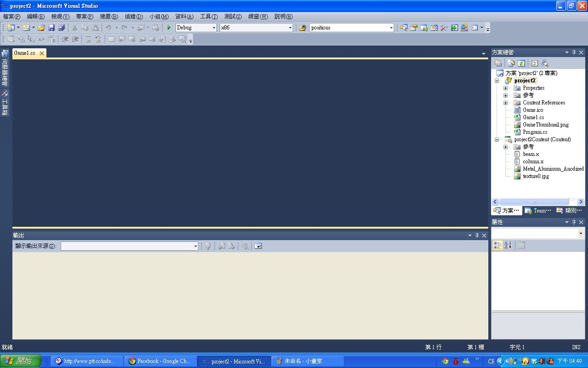Open Solution Explorer icon in main toolbar
This screenshot has width=588, height=368.
pyautogui.click(x=403, y=28)
